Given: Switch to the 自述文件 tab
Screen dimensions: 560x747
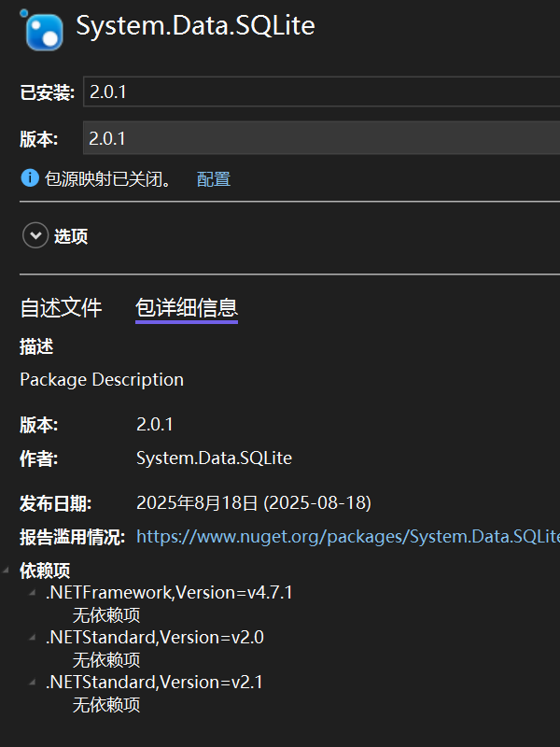Looking at the screenshot, I should pyautogui.click(x=61, y=308).
